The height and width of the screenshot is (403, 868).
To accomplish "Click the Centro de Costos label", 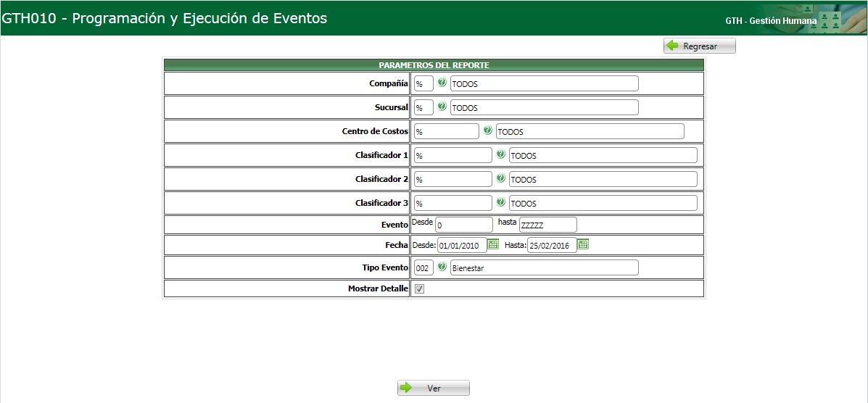I will click(376, 131).
